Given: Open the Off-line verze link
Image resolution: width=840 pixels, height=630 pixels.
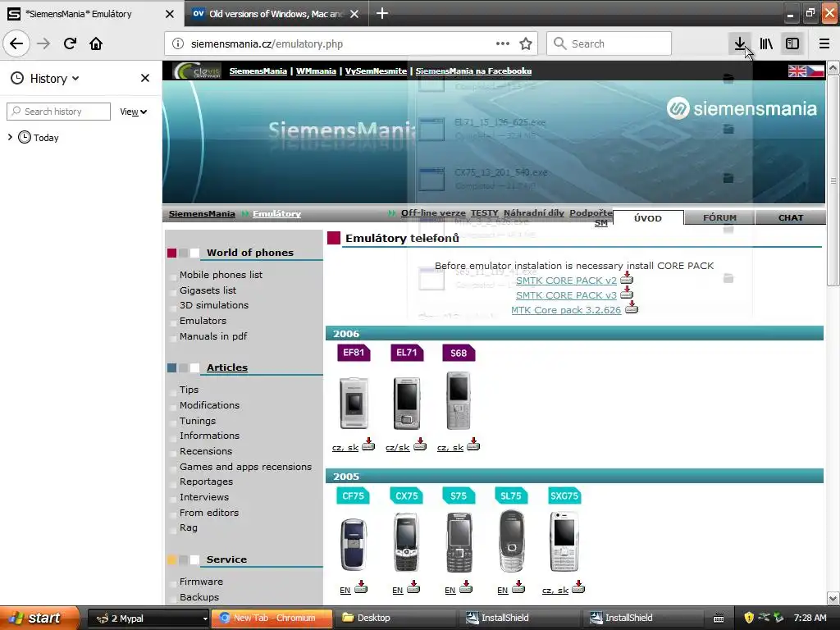Looking at the screenshot, I should (x=433, y=212).
